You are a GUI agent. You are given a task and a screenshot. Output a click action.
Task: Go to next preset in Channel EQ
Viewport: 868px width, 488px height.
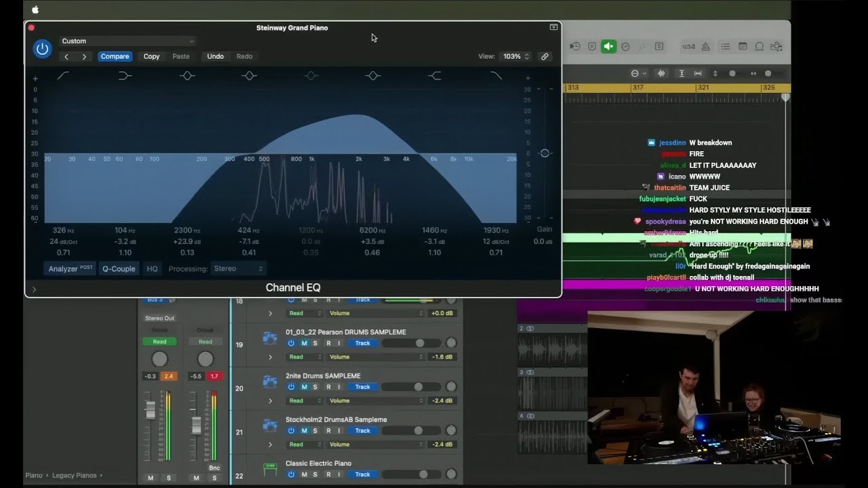point(84,57)
